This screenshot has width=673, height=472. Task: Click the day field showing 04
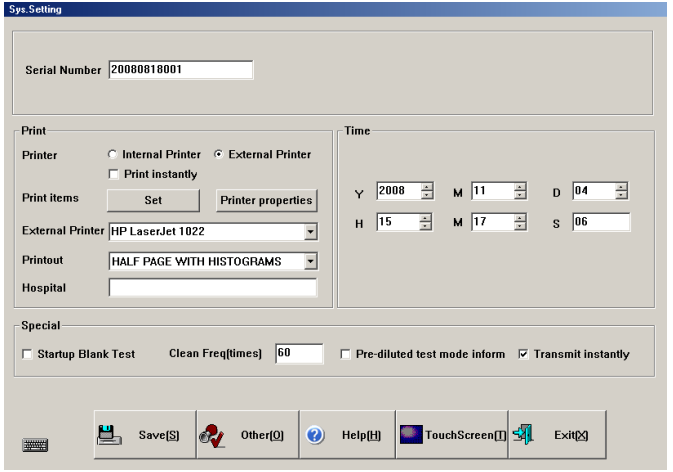point(594,191)
